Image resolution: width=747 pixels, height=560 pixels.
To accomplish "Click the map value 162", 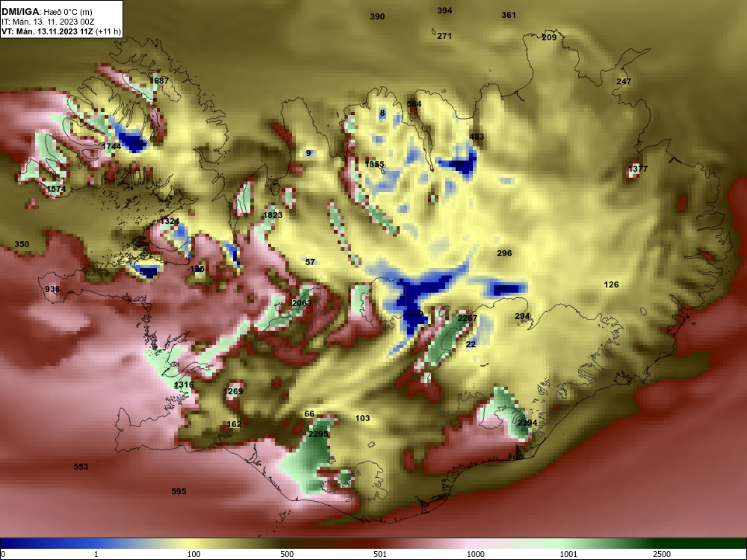I will click(x=234, y=424).
